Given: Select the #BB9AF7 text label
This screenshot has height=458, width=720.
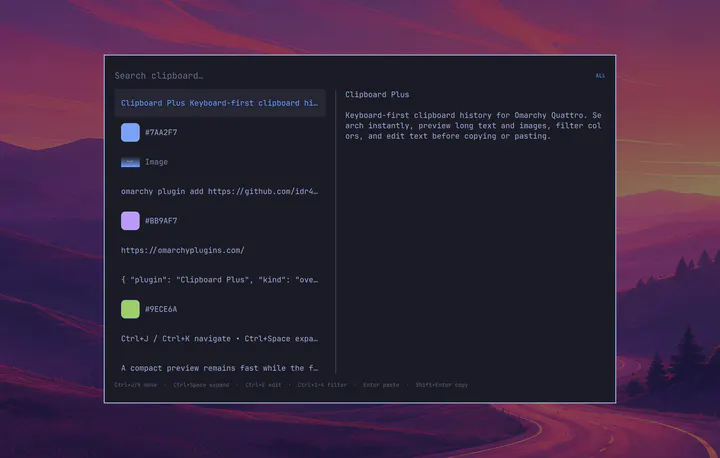Looking at the screenshot, I should pyautogui.click(x=161, y=221).
